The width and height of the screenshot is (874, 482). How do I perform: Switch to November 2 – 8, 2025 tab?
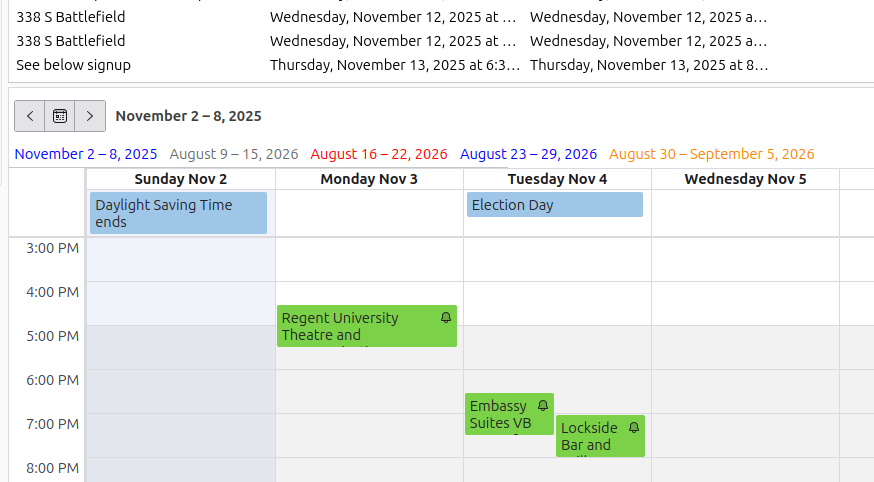[86, 154]
